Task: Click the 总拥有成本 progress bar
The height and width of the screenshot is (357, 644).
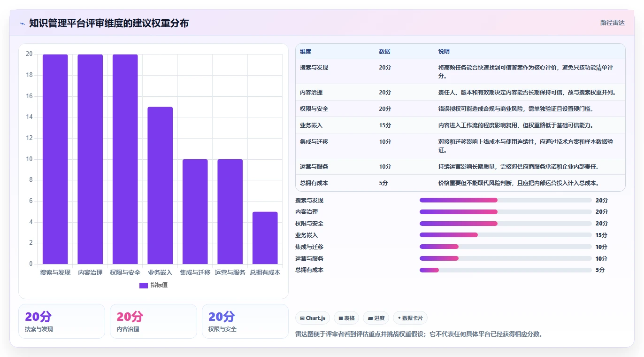Action: point(506,270)
